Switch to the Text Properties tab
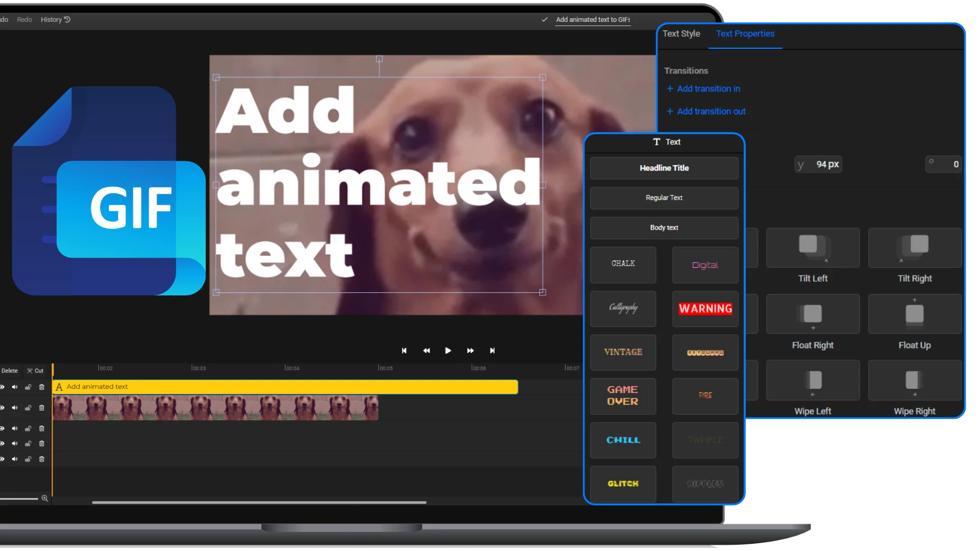 tap(745, 33)
